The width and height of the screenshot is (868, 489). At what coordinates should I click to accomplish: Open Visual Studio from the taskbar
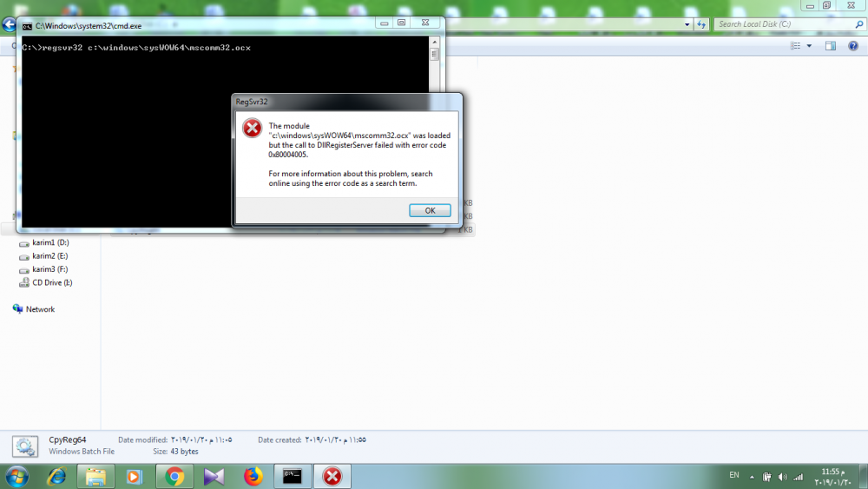point(214,476)
